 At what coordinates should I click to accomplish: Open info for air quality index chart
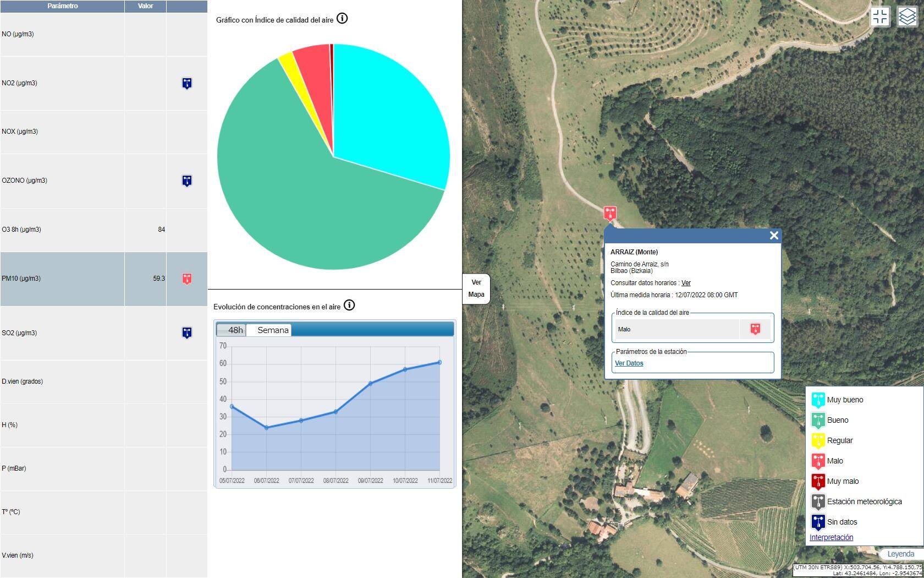click(342, 18)
